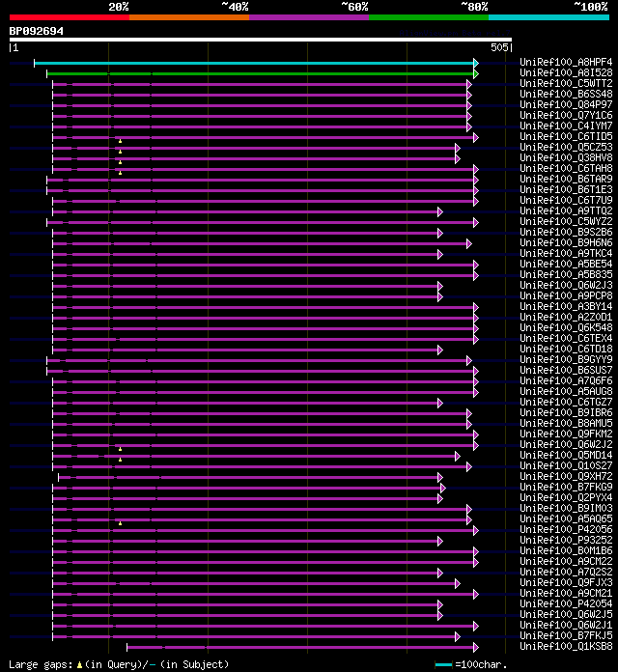Open hit UniRef100_C5WTT2
618x672 pixels.
pos(566,84)
